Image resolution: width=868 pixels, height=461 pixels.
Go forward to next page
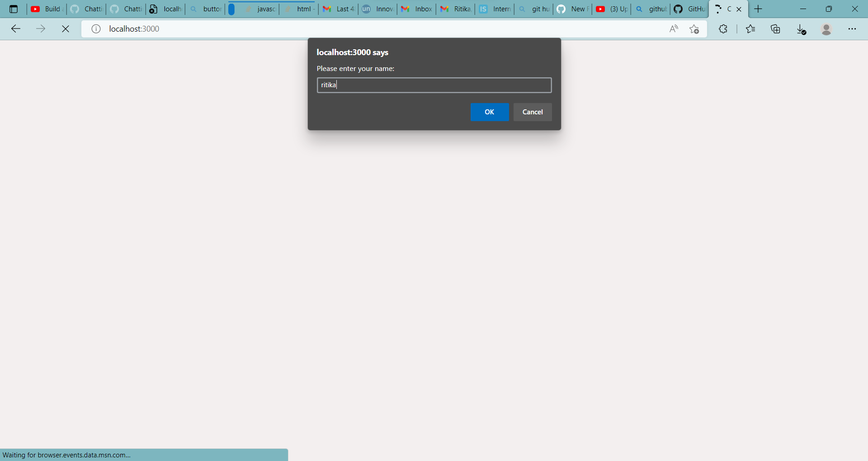(x=41, y=29)
